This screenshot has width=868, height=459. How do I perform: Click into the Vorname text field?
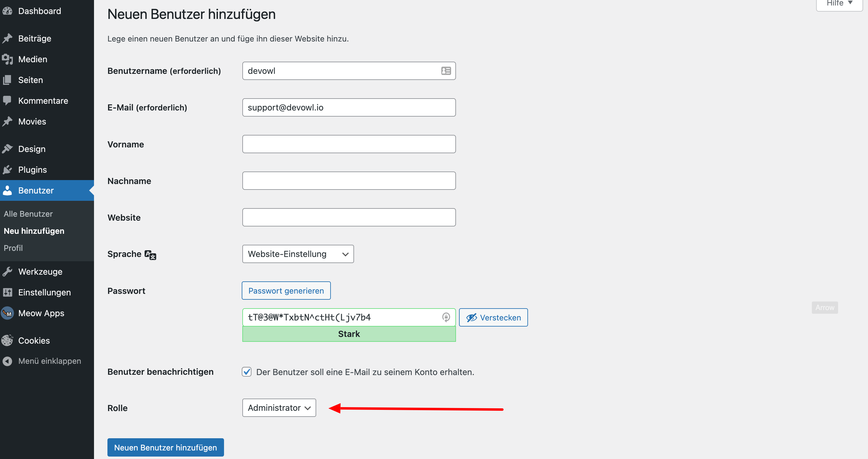[x=349, y=144]
